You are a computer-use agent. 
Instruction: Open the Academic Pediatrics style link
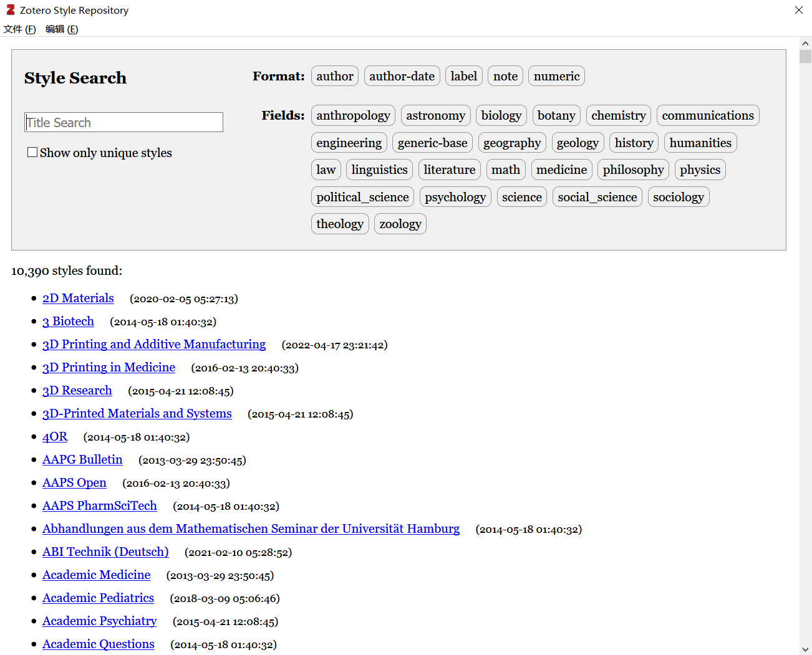98,598
